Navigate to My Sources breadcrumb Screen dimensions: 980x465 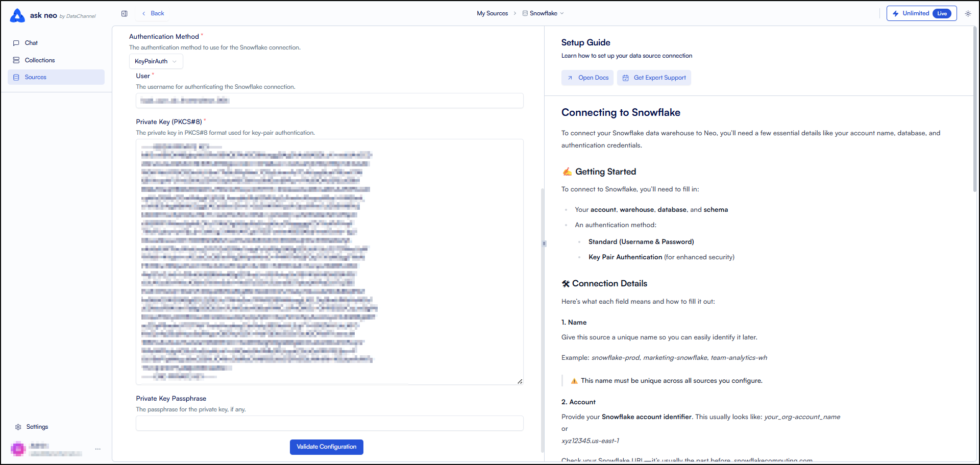pos(492,13)
